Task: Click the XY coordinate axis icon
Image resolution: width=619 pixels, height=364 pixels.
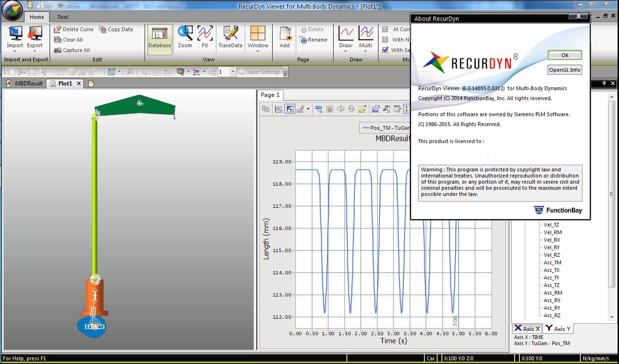Action: pos(197,72)
